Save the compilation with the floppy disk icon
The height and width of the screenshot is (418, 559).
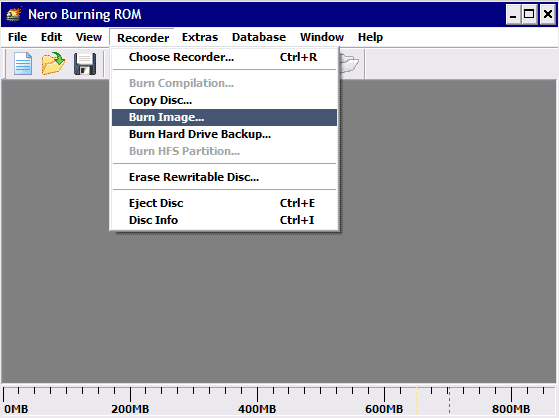[85, 64]
